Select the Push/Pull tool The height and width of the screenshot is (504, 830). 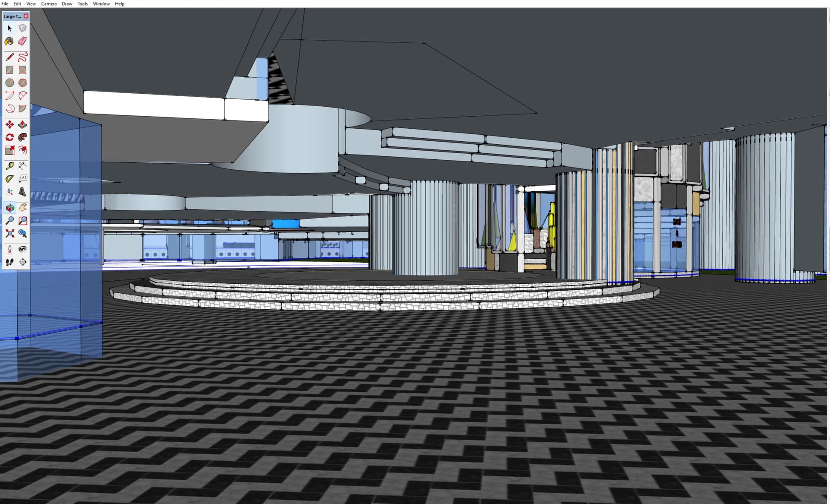click(22, 125)
